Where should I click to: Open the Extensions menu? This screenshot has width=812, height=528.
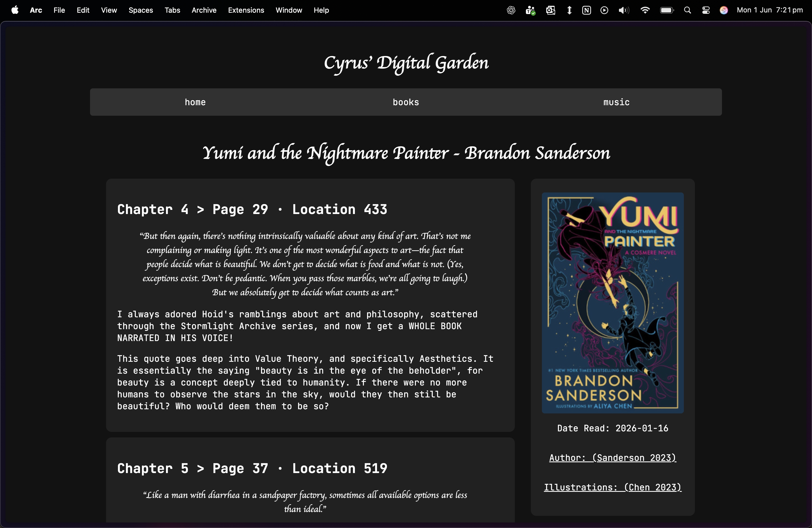[x=246, y=10]
